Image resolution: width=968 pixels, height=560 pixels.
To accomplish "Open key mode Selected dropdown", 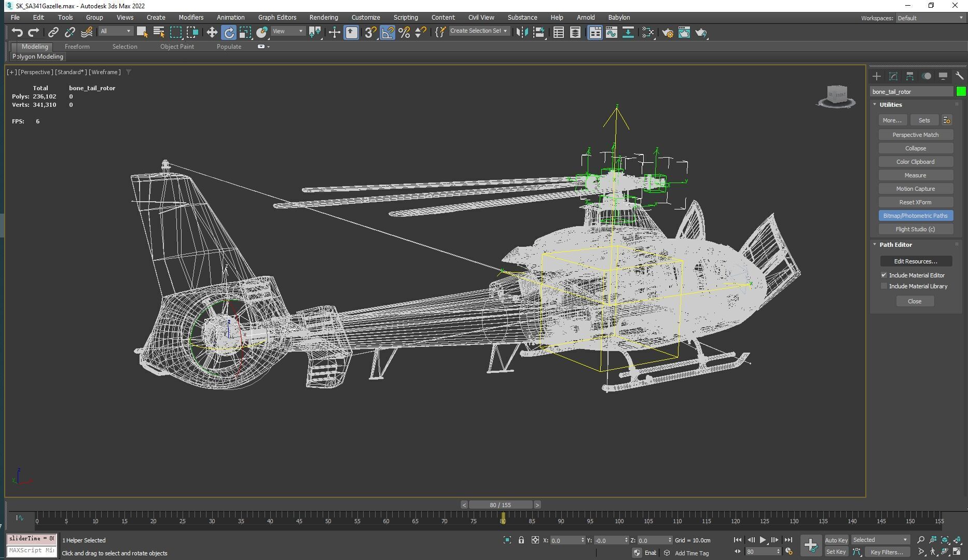I will click(880, 540).
